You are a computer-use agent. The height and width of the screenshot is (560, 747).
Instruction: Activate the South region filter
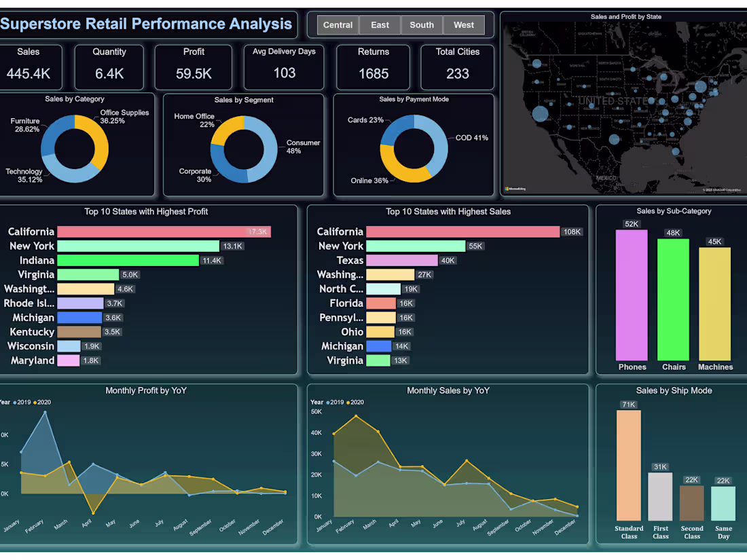pos(422,24)
